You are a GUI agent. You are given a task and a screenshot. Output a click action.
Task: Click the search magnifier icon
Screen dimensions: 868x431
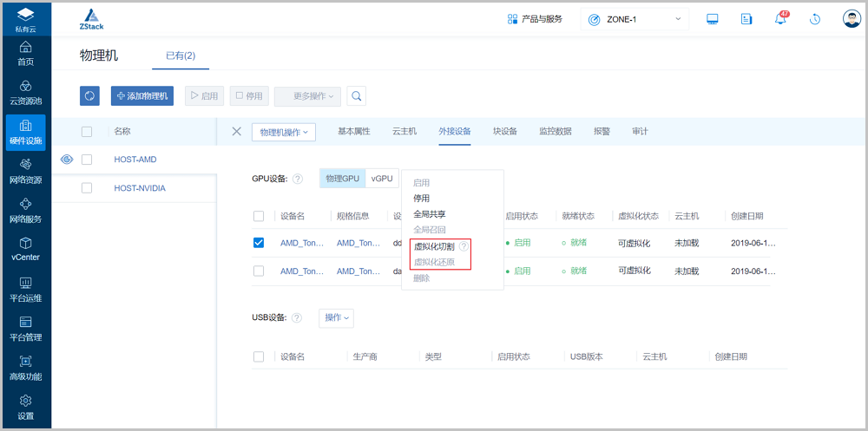click(x=356, y=95)
